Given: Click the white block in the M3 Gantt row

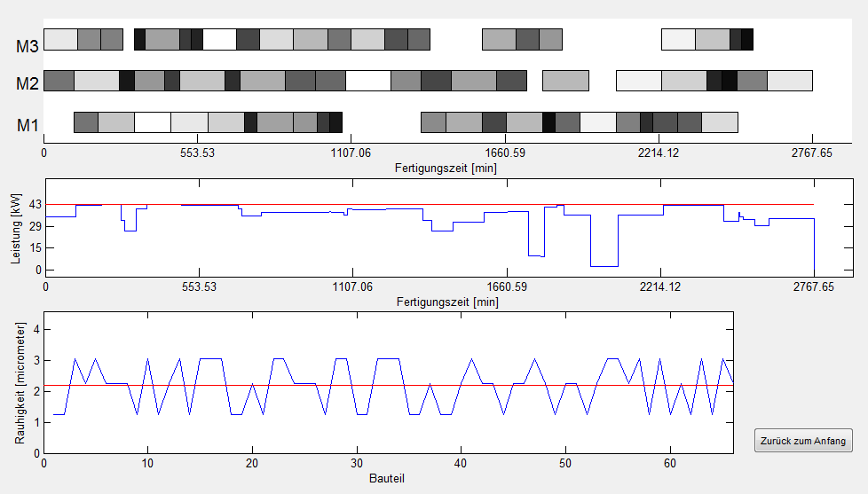Looking at the screenshot, I should click(220, 40).
